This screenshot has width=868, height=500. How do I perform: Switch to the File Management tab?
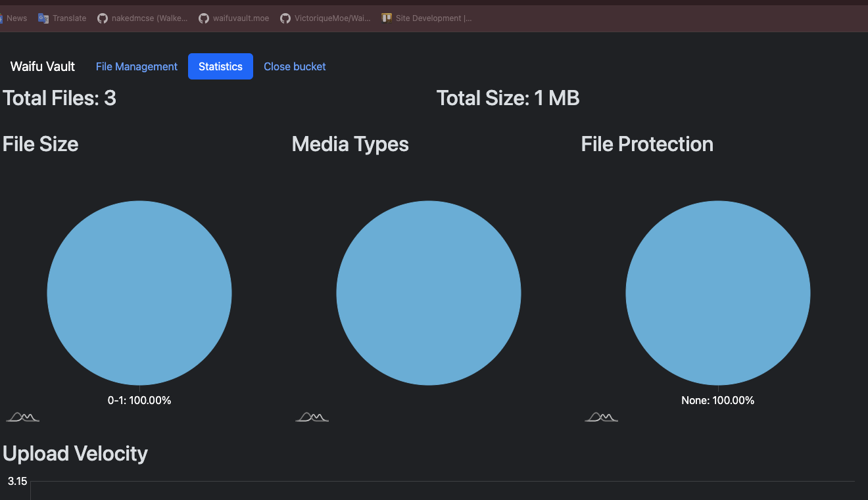point(137,66)
